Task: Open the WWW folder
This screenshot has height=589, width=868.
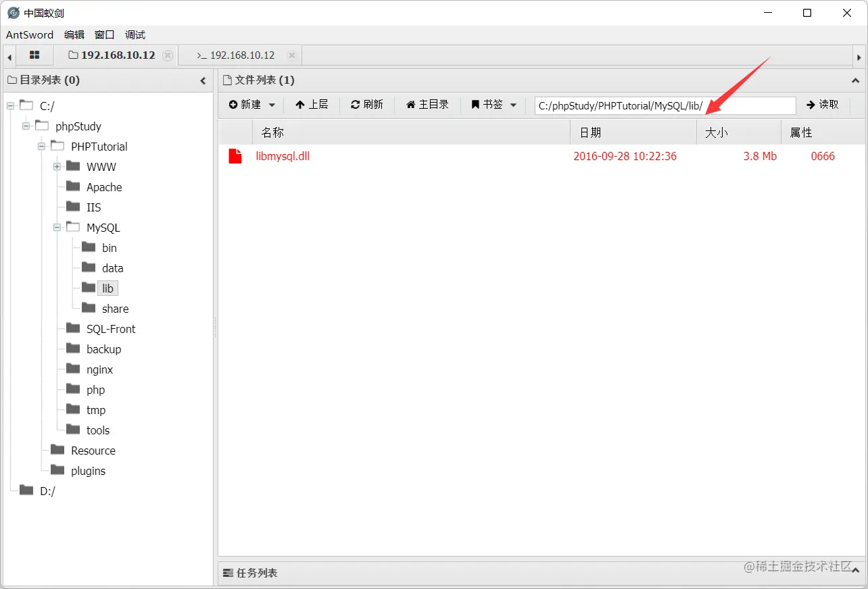Action: [101, 167]
